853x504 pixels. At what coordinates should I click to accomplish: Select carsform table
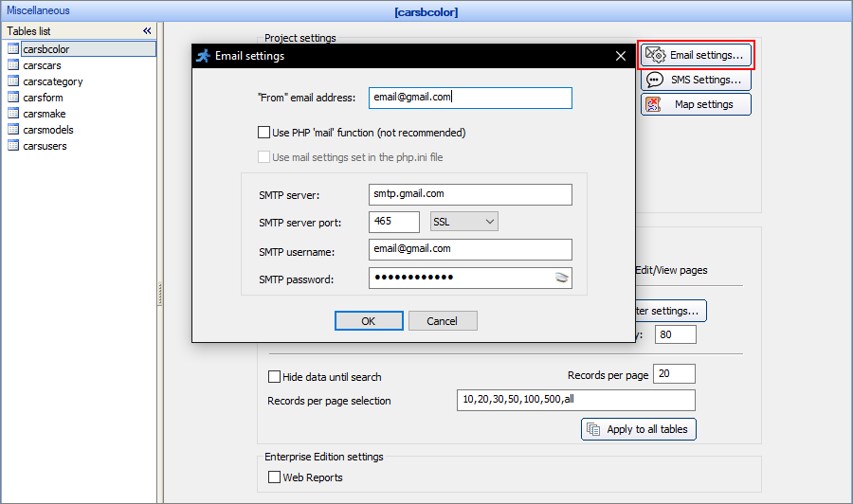(x=43, y=98)
